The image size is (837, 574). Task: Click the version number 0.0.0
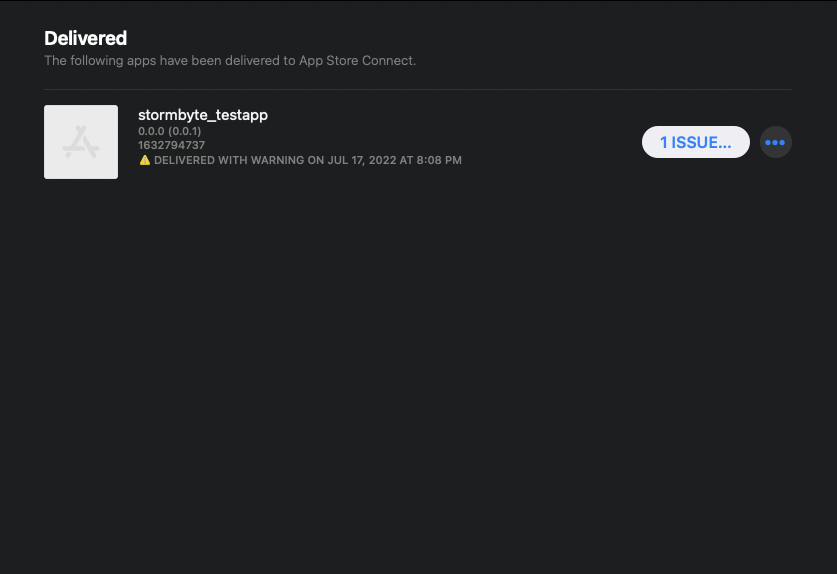click(151, 131)
